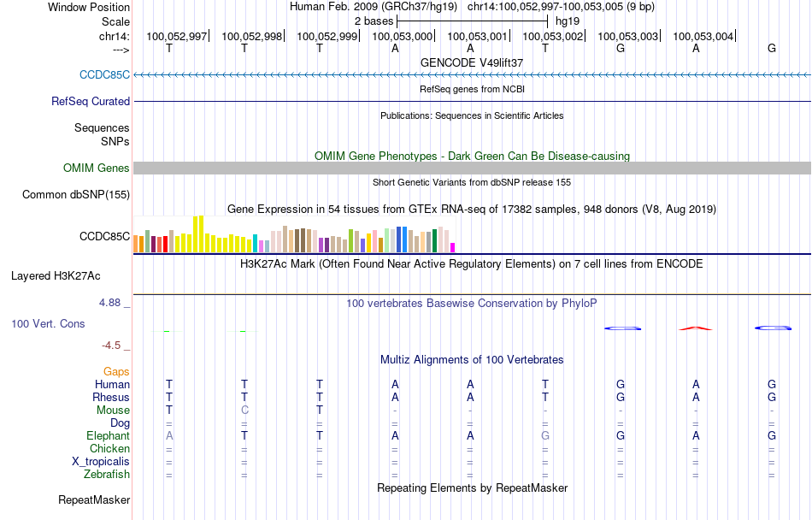The height and width of the screenshot is (520, 812).
Task: Open Publications: Sequences in Scientific Articles title
Action: point(472,115)
